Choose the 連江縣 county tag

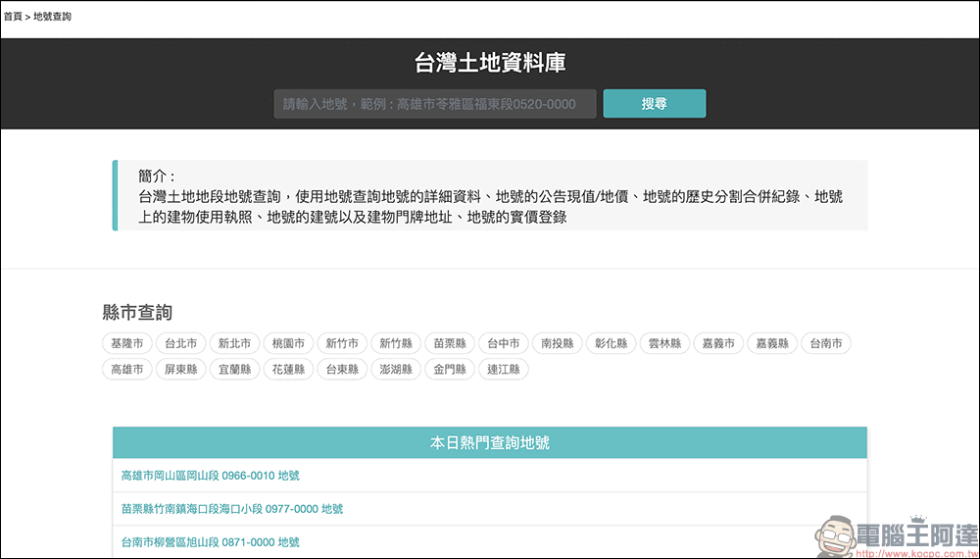[x=504, y=370]
